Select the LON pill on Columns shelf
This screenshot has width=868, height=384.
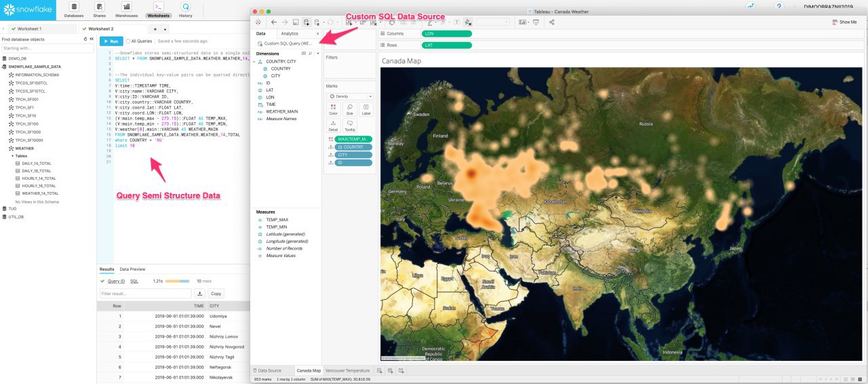point(446,33)
